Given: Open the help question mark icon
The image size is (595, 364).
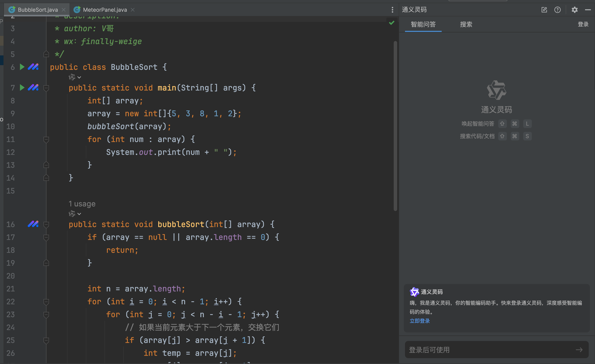Looking at the screenshot, I should click(557, 10).
